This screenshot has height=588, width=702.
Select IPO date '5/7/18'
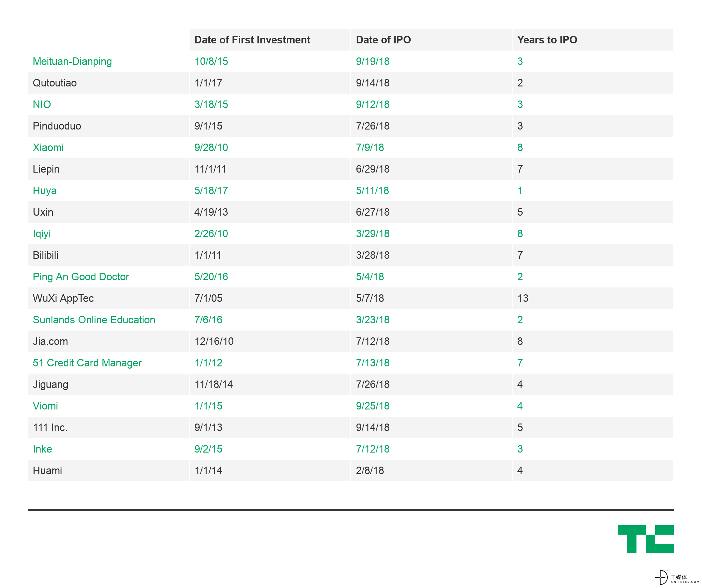[370, 298]
